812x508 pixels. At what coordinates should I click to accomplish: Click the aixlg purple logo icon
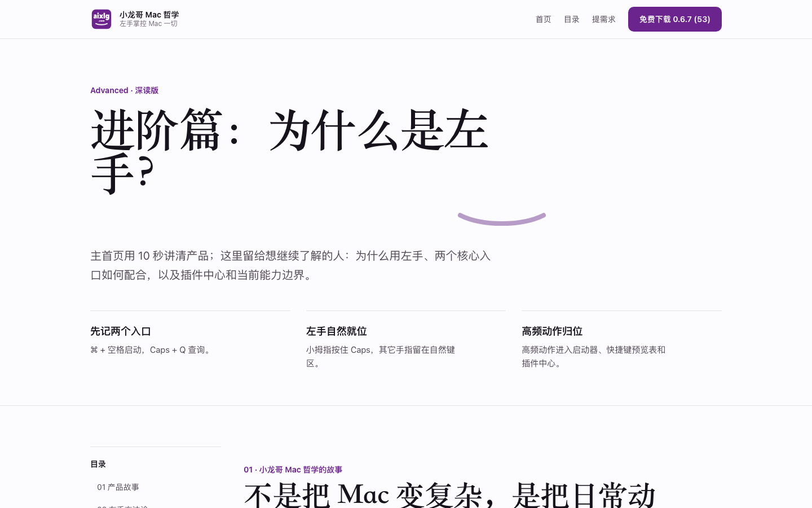(x=101, y=19)
